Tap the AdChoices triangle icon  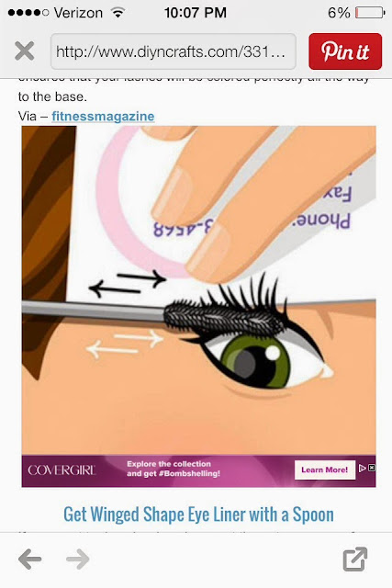point(363,468)
